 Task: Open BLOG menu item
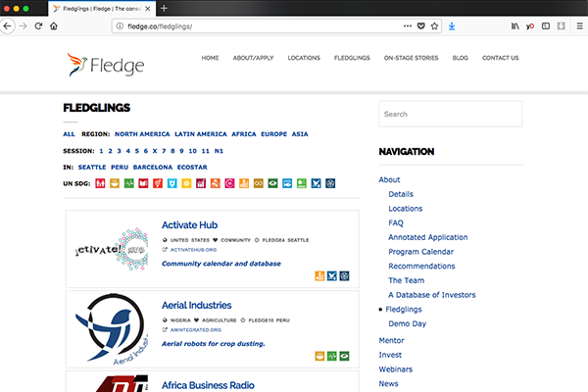point(461,58)
